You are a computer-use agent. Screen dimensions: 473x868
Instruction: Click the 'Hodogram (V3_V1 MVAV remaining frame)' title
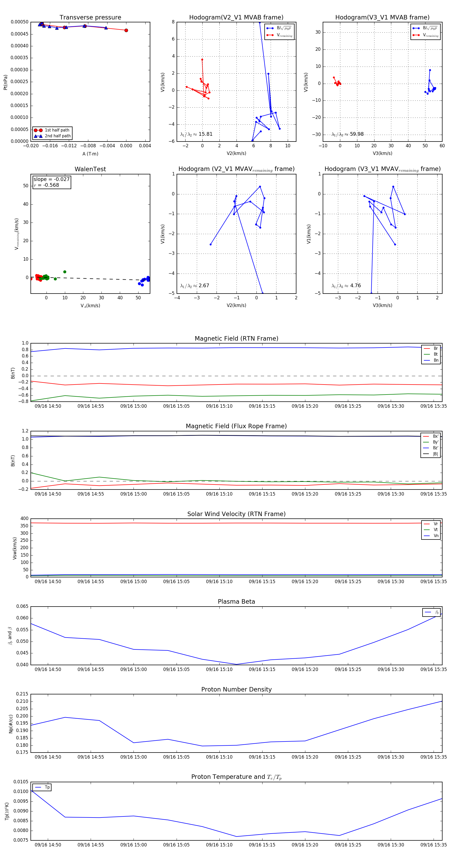tap(382, 169)
